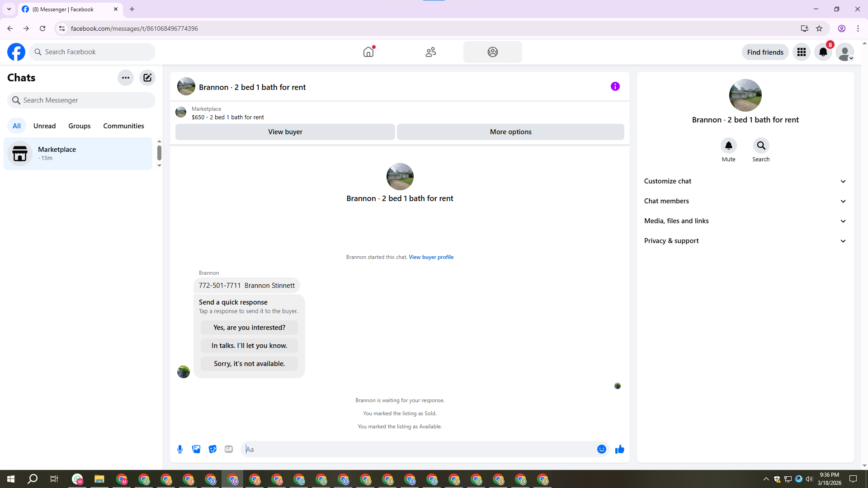Start a new message with compose icon
The height and width of the screenshot is (488, 868).
pyautogui.click(x=147, y=78)
